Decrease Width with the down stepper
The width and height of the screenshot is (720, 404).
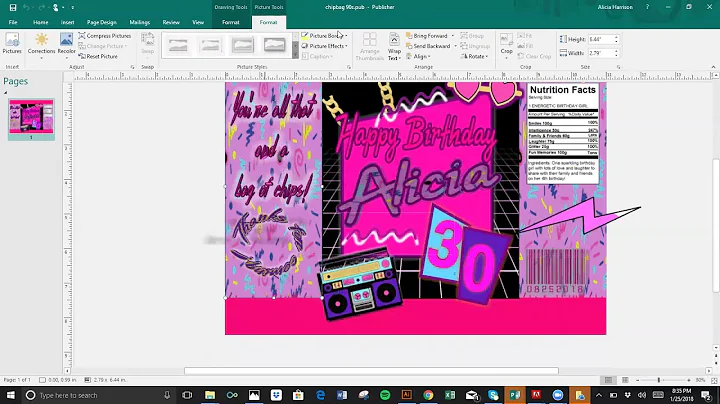coord(616,56)
